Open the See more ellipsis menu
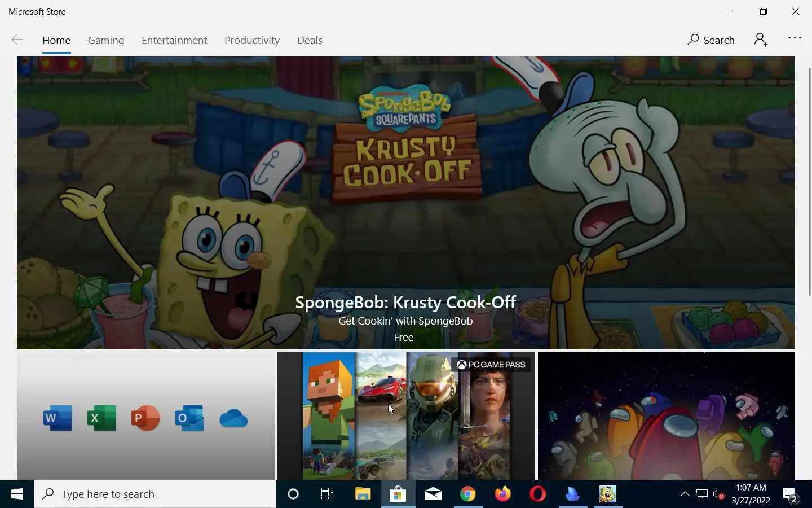The width and height of the screenshot is (812, 508). point(795,38)
